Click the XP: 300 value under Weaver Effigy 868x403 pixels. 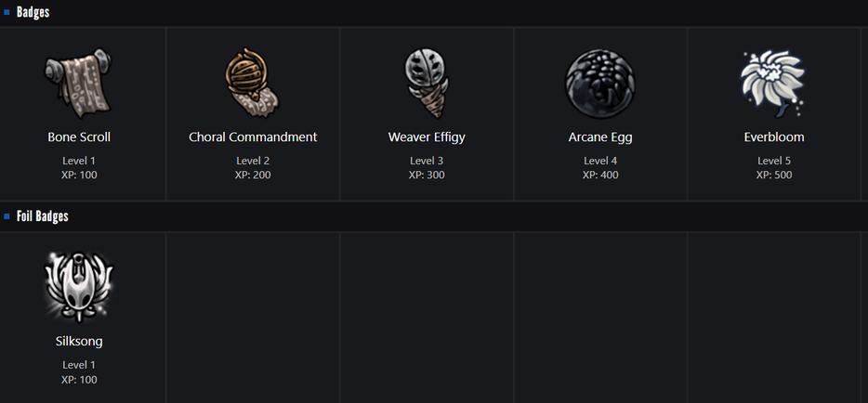(427, 175)
